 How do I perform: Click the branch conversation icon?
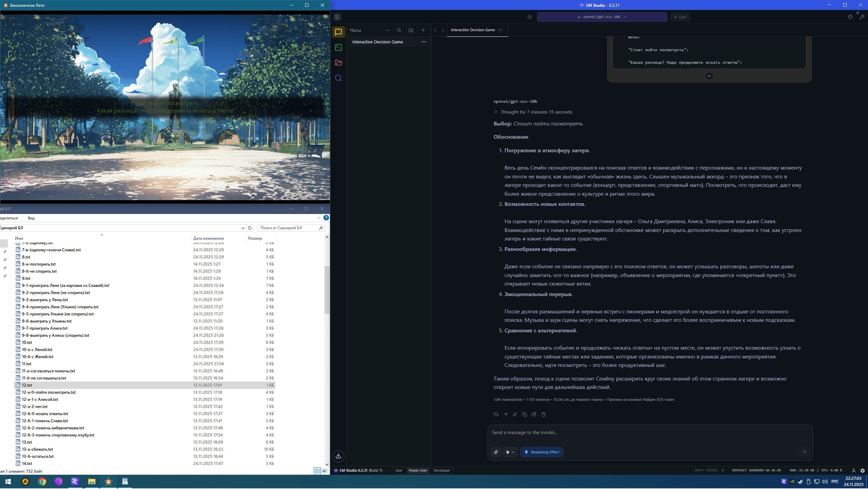pyautogui.click(x=515, y=414)
